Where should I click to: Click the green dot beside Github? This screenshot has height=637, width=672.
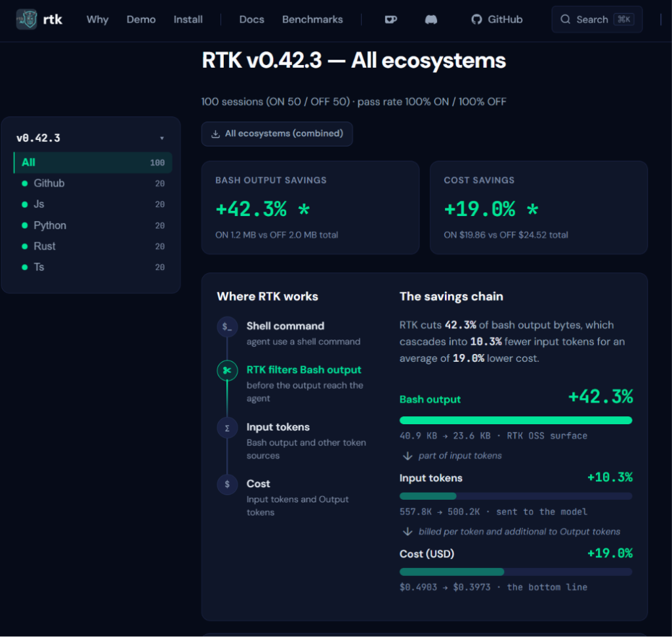(x=25, y=184)
